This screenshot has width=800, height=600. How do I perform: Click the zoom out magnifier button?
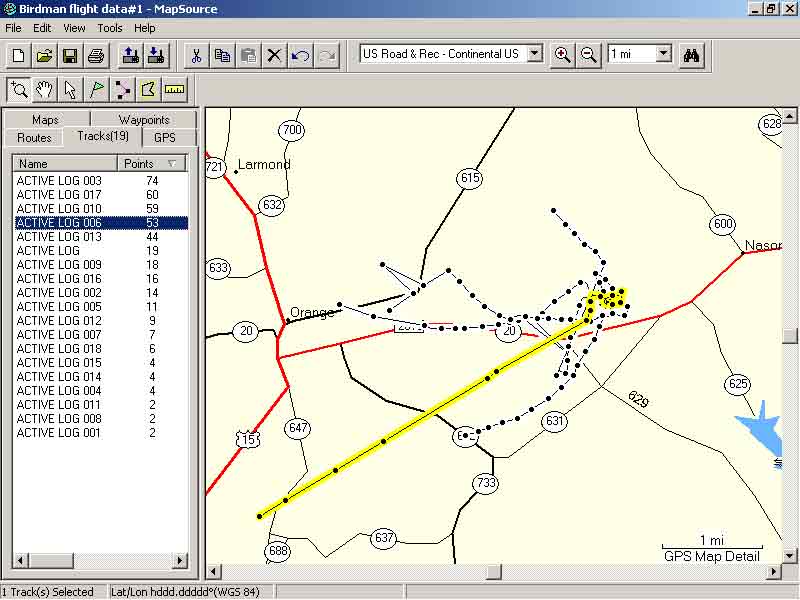pos(589,55)
